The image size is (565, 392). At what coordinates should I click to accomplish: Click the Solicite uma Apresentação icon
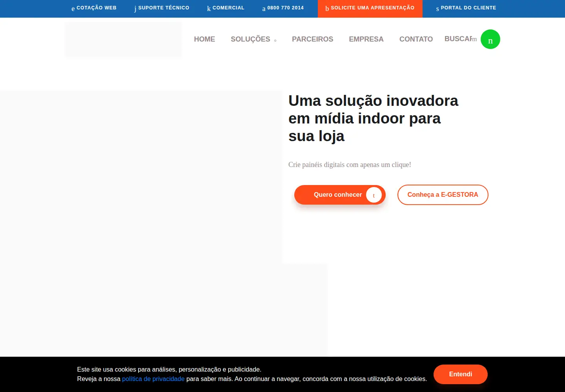click(x=327, y=8)
